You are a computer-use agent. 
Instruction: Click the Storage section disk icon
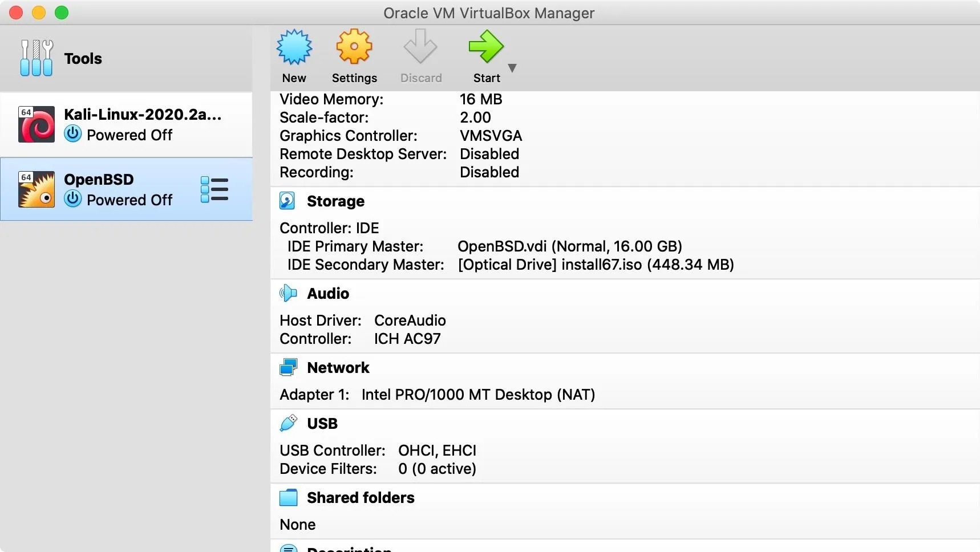(x=287, y=201)
